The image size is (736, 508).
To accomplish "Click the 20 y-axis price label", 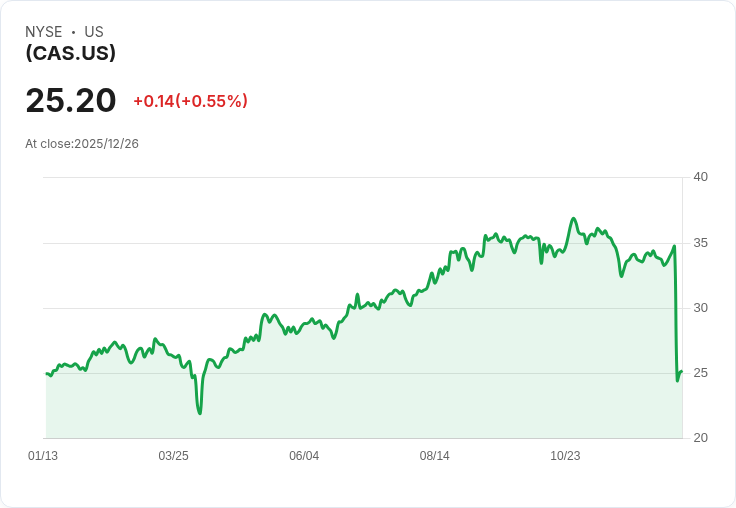I will (x=701, y=438).
